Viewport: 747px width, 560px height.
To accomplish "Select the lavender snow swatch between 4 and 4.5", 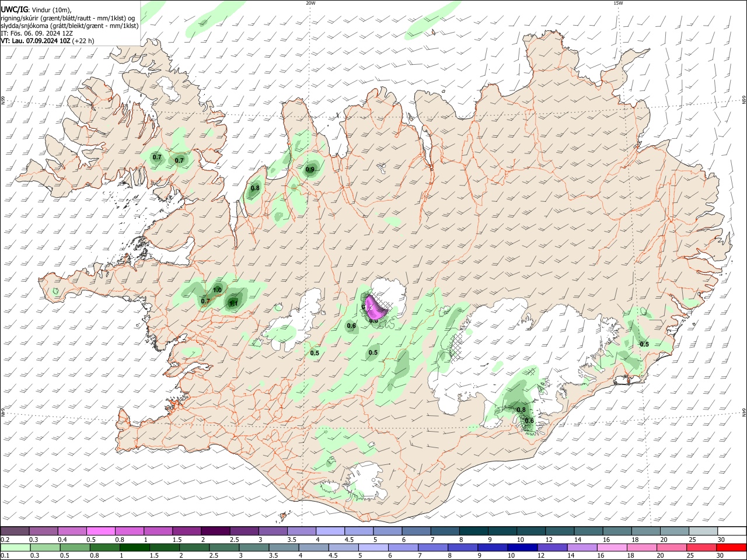I will click(x=330, y=531).
